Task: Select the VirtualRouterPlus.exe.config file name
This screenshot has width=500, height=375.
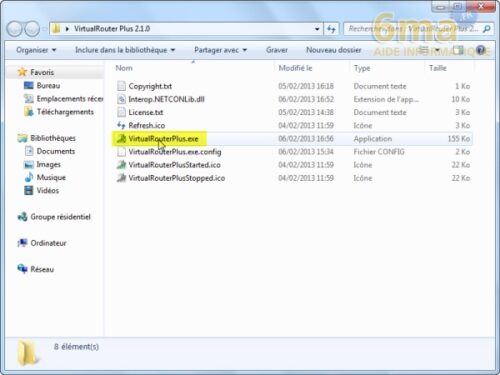Action: [x=175, y=152]
